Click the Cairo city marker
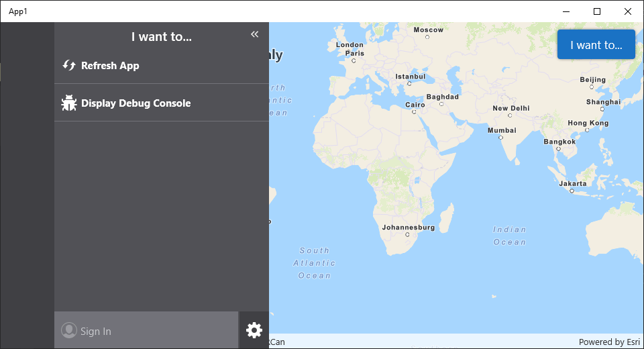Viewport: 644px width, 349px height. [415, 112]
